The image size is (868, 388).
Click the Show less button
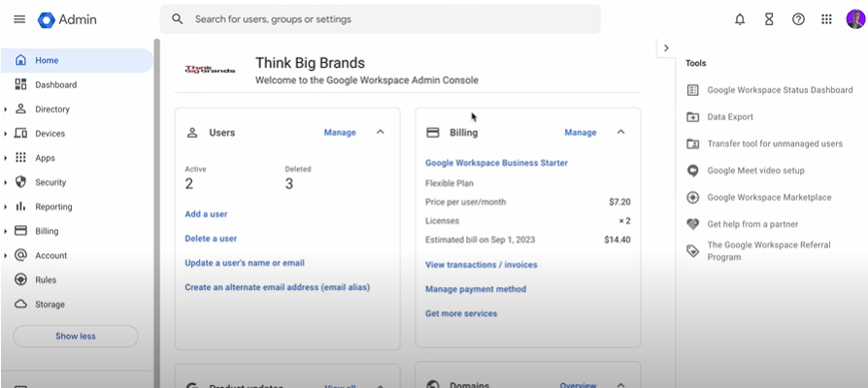tap(75, 337)
